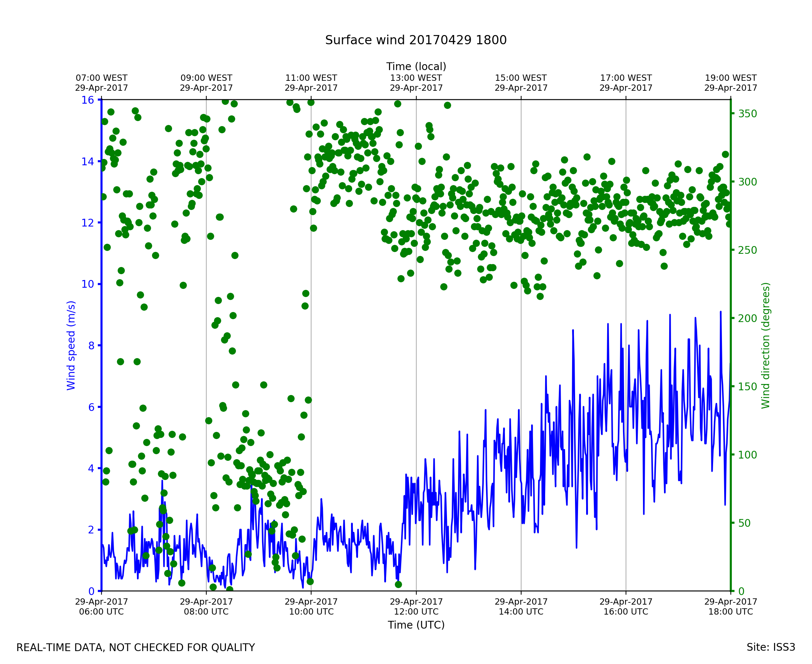Click the blue '16' wind speed tick
Viewport: 812px width, 664px height.
[87, 100]
